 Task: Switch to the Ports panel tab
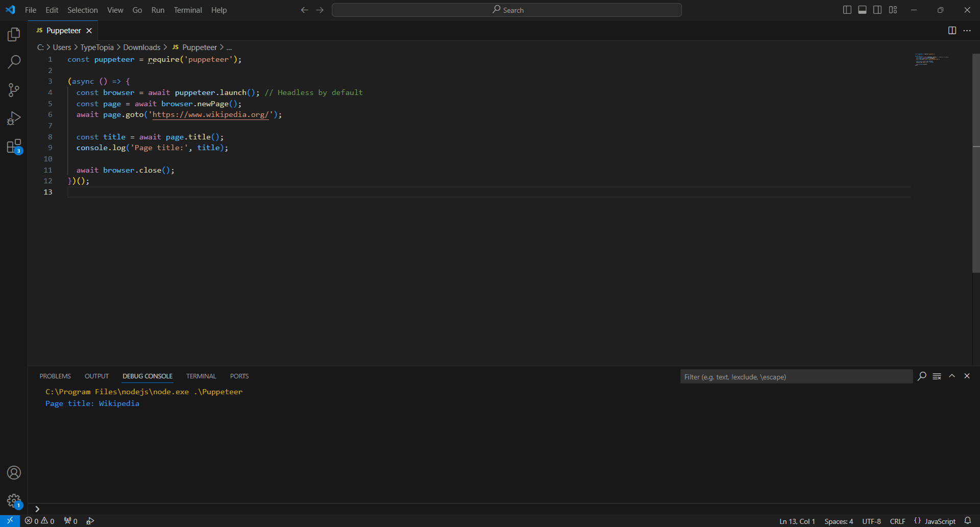(x=239, y=376)
